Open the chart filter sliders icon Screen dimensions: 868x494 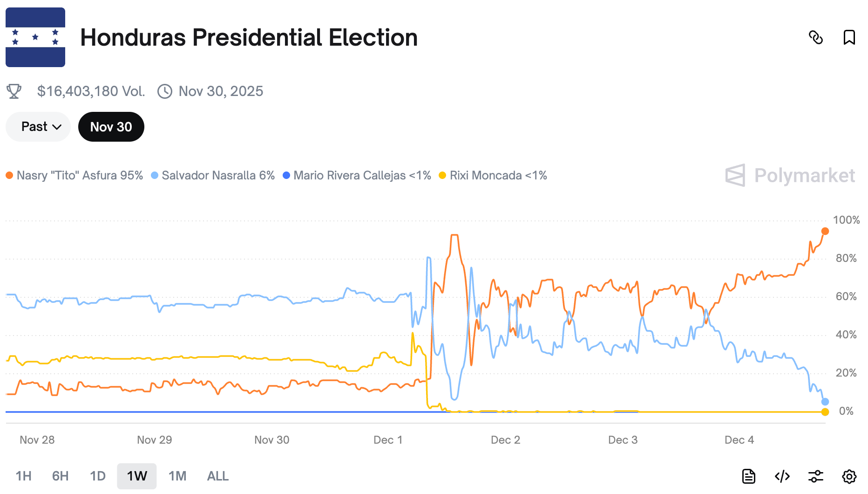(x=815, y=476)
